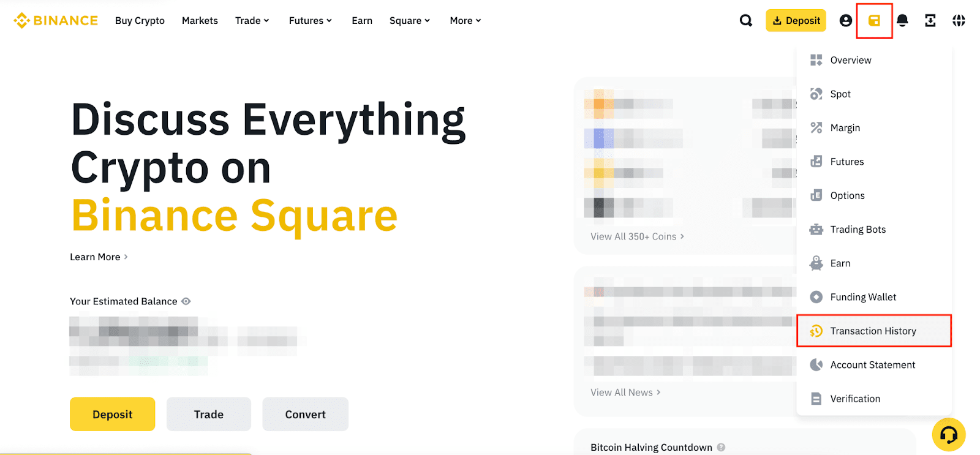Open View All News link
Image resolution: width=980 pixels, height=455 pixels.
625,393
